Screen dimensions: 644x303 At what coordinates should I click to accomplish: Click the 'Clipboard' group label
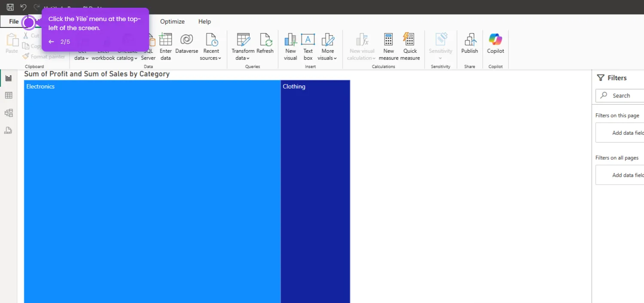[x=34, y=67]
